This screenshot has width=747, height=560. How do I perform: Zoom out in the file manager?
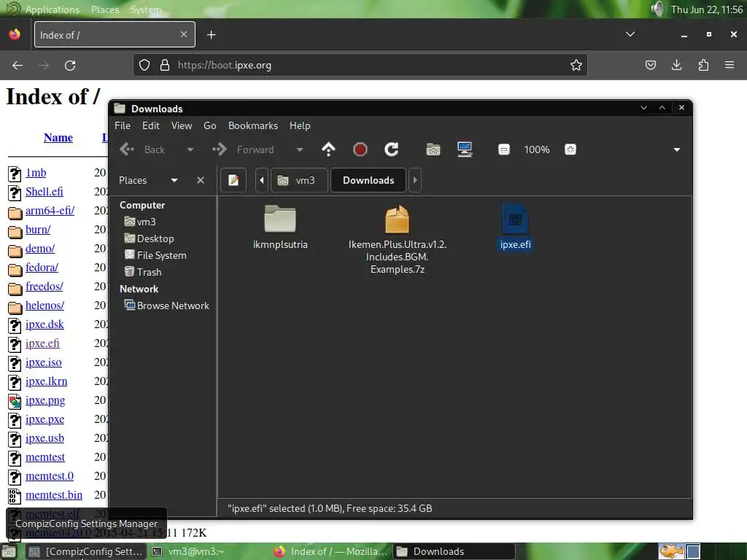pyautogui.click(x=503, y=149)
